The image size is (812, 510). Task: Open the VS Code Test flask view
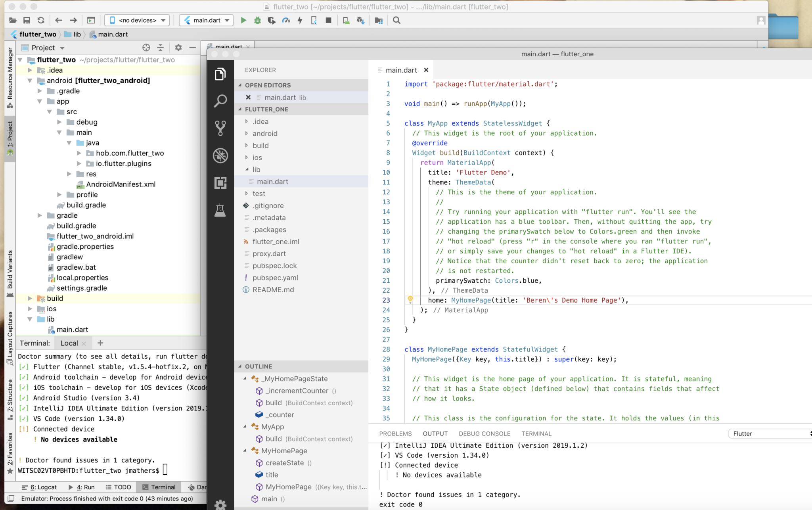(x=220, y=210)
